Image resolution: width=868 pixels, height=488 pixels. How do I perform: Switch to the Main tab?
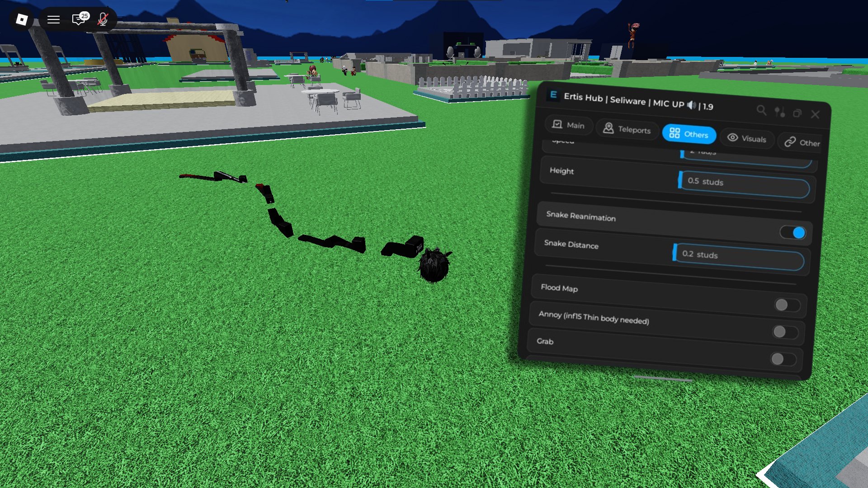[x=569, y=125]
